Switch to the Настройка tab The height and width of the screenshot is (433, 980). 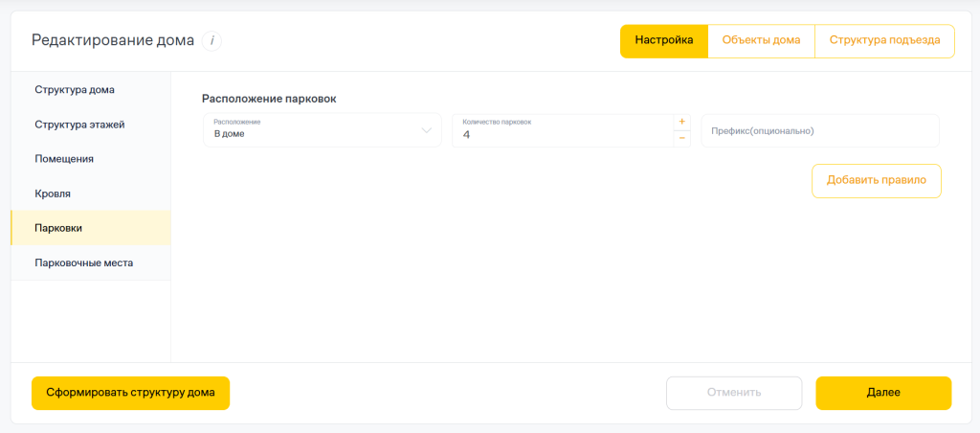coord(664,40)
